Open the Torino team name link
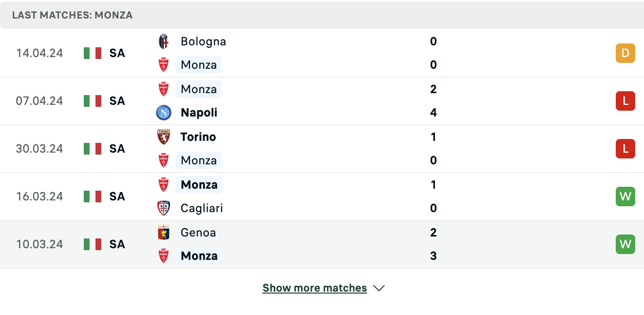The image size is (644, 315). click(198, 137)
